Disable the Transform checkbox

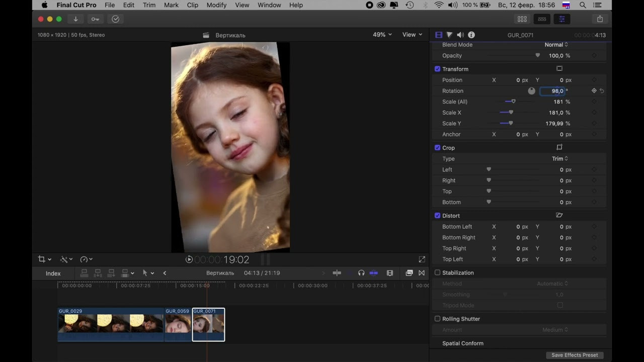click(x=437, y=69)
